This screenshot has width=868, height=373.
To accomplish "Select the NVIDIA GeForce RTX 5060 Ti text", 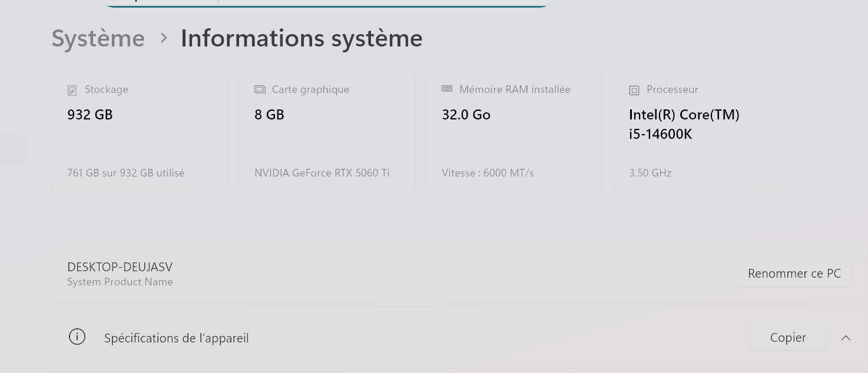I will tap(322, 173).
